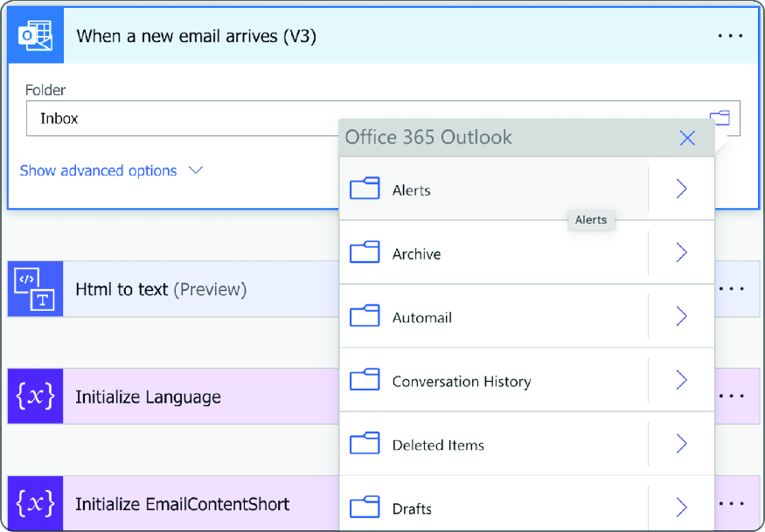Click the folder icon beside Drafts
Image resolution: width=765 pixels, height=532 pixels.
click(x=365, y=507)
